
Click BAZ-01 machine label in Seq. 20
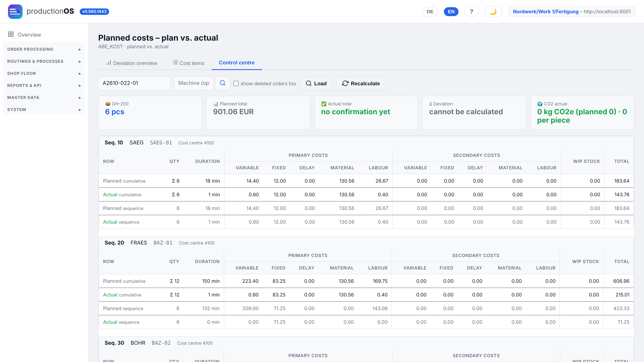tap(163, 243)
